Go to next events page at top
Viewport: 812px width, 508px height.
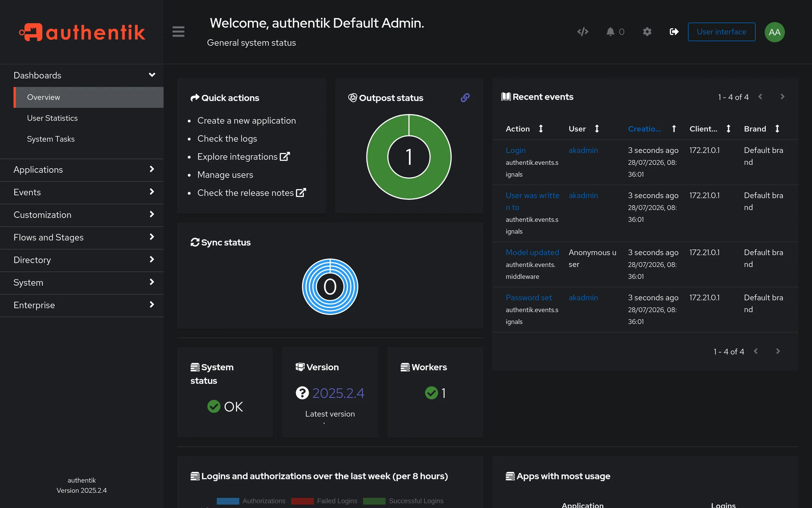click(x=782, y=97)
